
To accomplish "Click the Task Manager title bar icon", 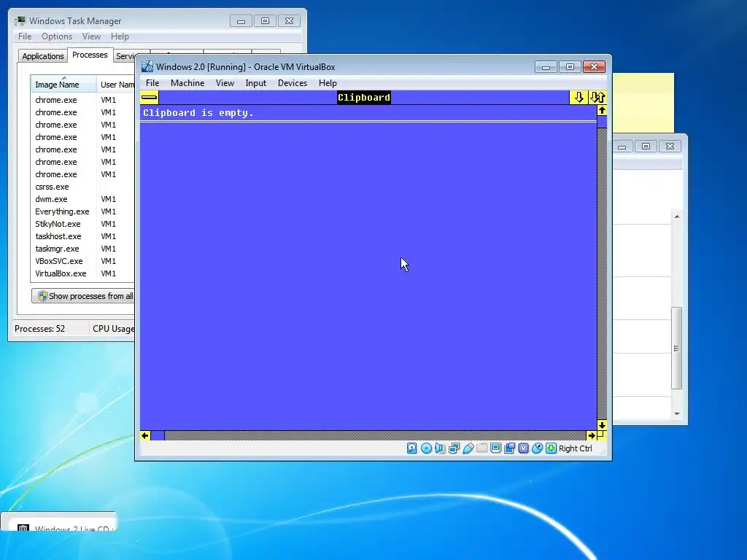I will click(20, 20).
